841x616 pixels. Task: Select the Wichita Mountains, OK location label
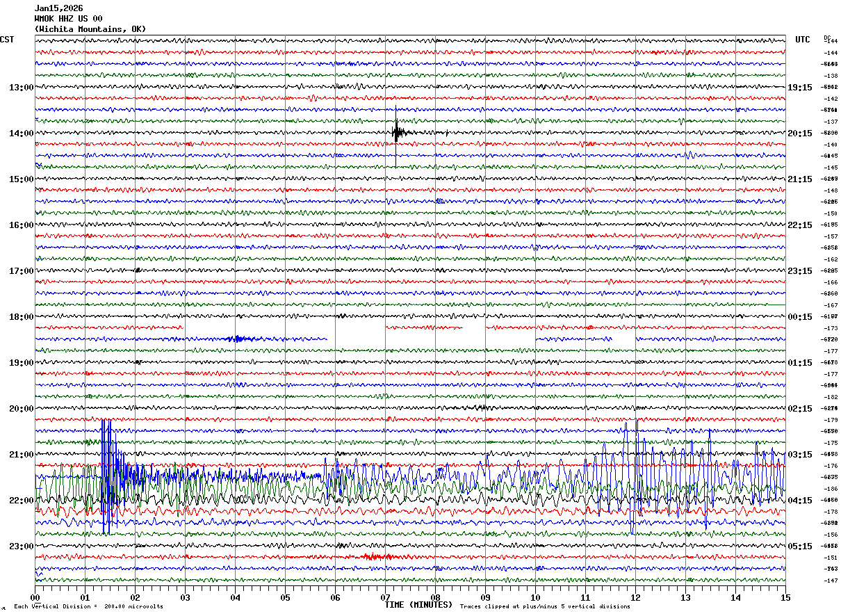pyautogui.click(x=90, y=29)
